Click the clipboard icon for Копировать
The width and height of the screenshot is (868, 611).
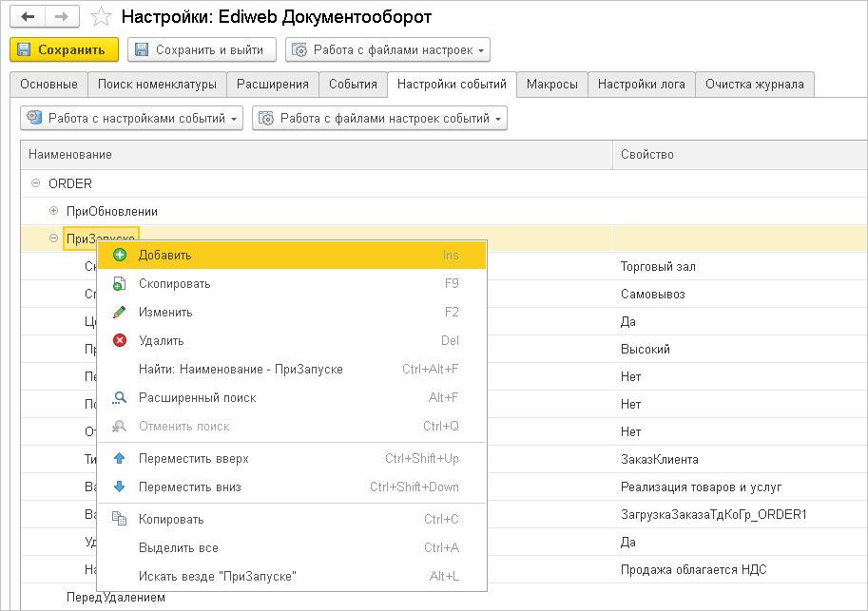[x=120, y=519]
